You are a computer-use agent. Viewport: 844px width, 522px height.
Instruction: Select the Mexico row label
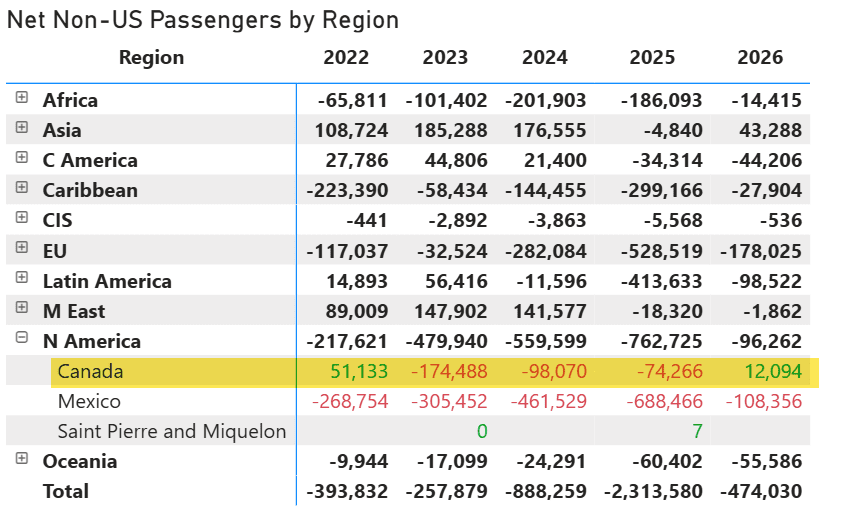[89, 402]
